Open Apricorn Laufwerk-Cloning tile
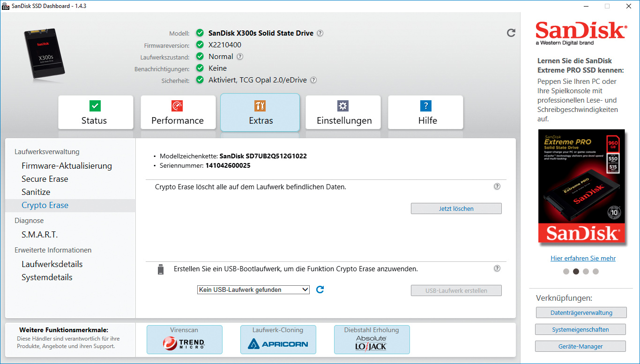 tap(278, 340)
